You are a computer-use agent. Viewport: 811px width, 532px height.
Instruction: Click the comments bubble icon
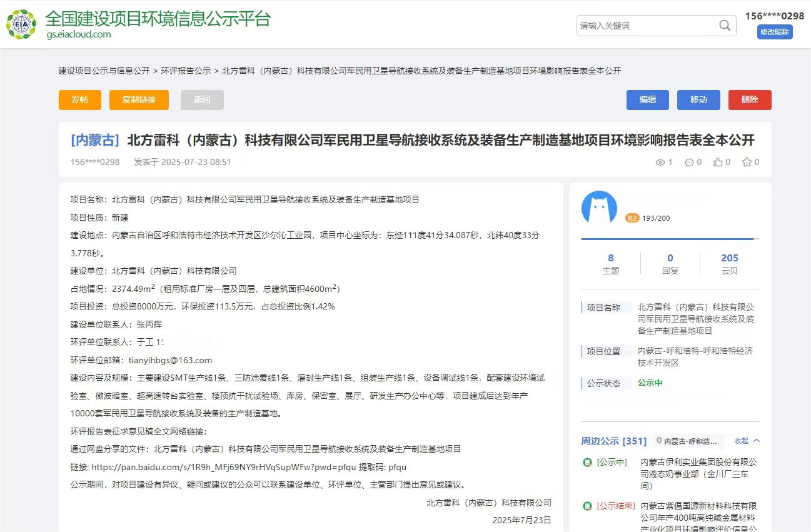[689, 163]
